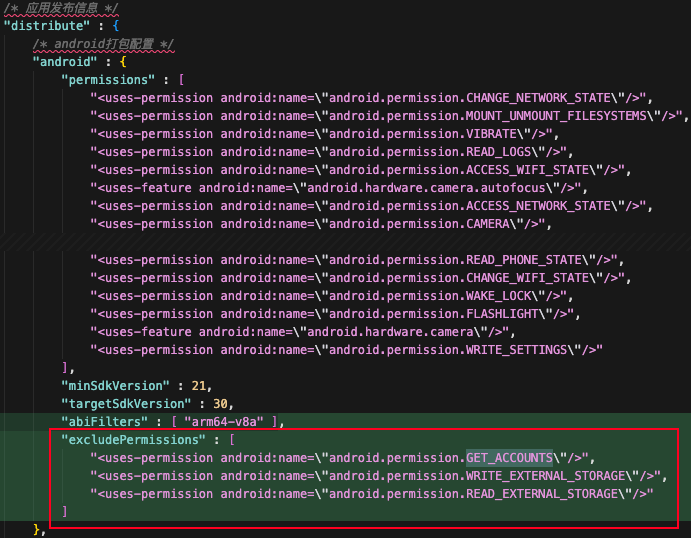Click the minSdkVersion value 21

pyautogui.click(x=199, y=386)
